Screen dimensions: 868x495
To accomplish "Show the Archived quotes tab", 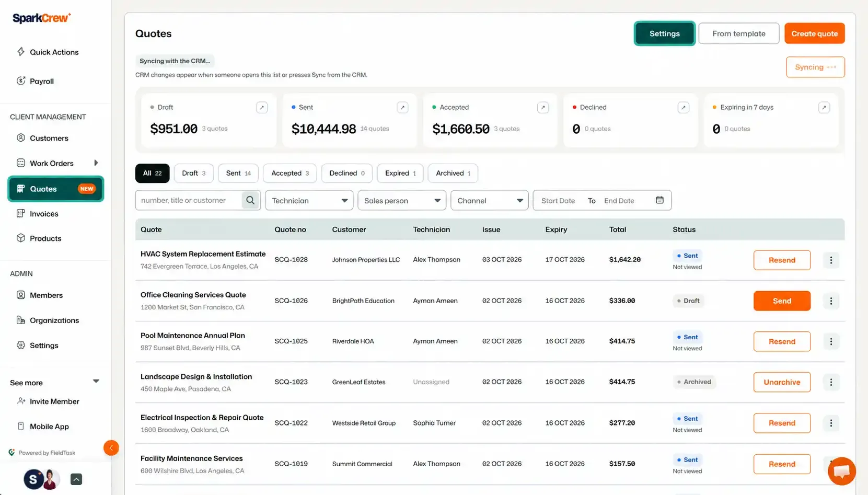I will point(453,173).
